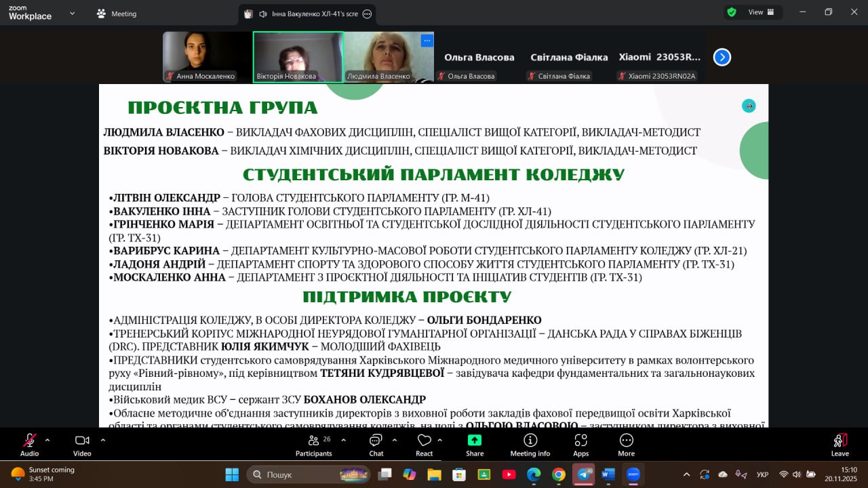Show next participants with the blue arrow

point(722,58)
